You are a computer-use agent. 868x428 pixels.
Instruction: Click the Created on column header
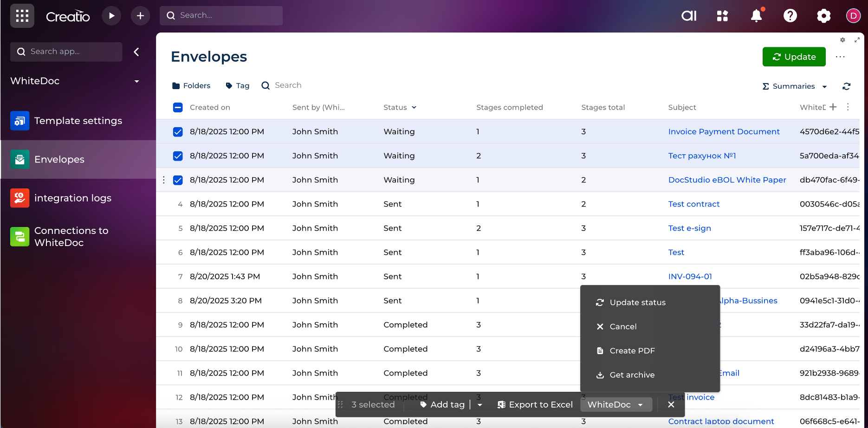point(210,107)
